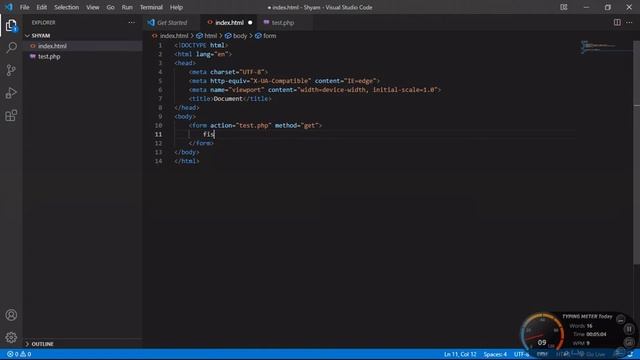Switch to the Get Started tab
Viewport: 640px width, 360px height.
172,22
